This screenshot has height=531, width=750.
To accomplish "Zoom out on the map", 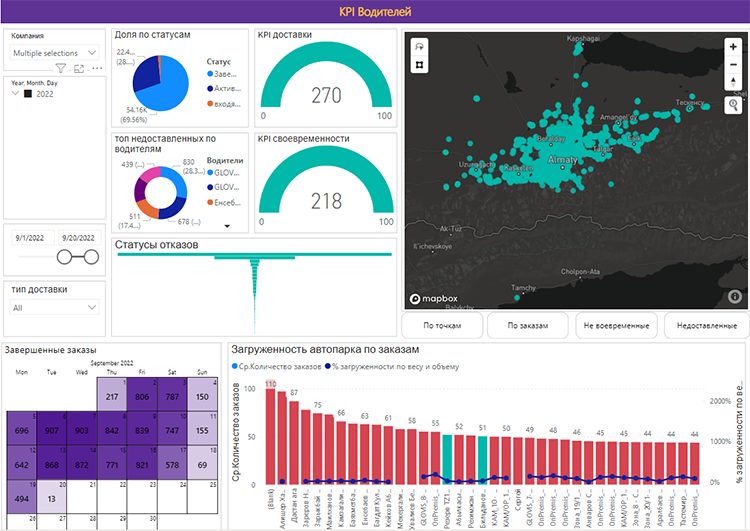I will [734, 63].
